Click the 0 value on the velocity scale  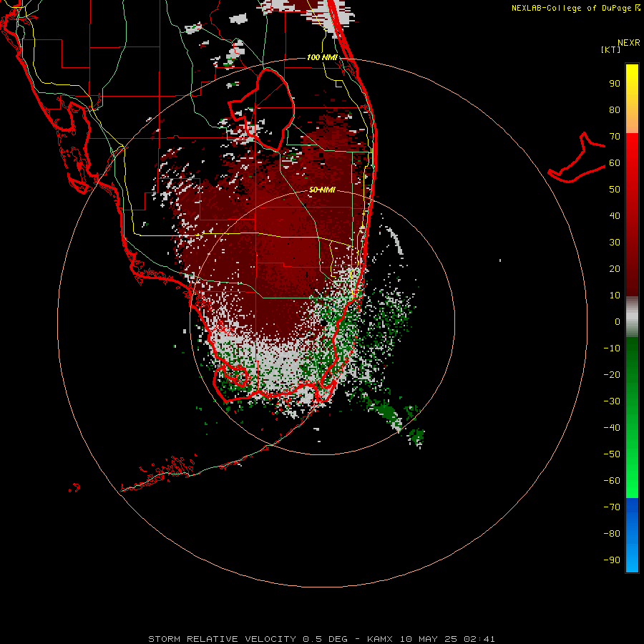(618, 321)
